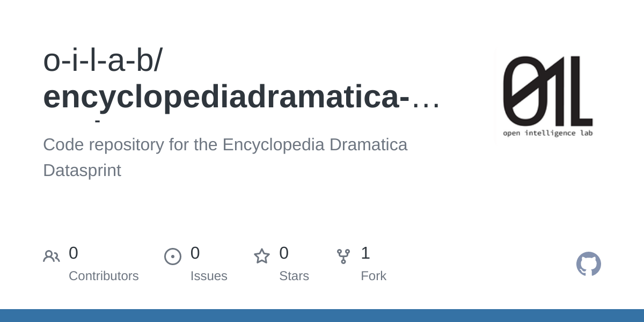This screenshot has width=644, height=322.
Task: Click the Contributors people icon
Action: coord(51,257)
